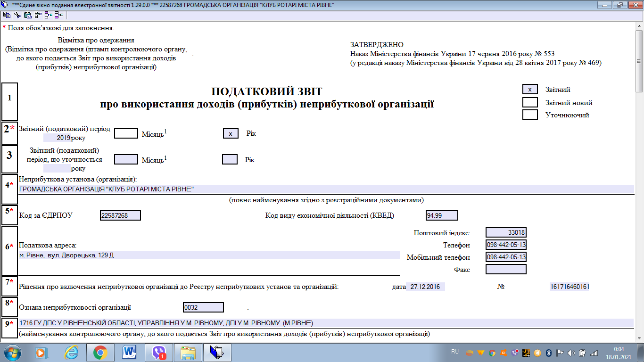Click the Код за ЄДРПОУ field

tap(120, 215)
